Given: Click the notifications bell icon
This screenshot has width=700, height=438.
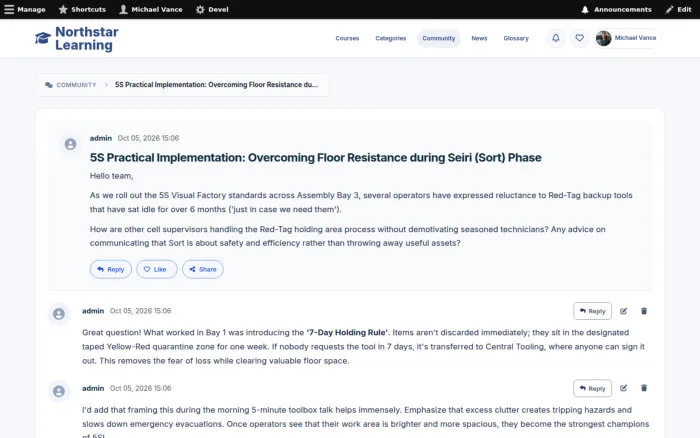Looking at the screenshot, I should 556,38.
